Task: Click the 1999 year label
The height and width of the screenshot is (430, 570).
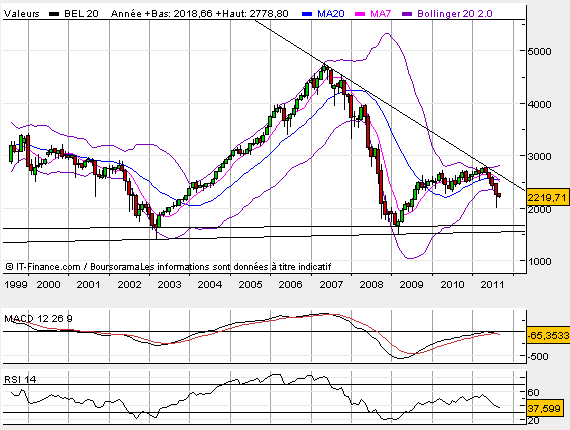Action: click(16, 285)
